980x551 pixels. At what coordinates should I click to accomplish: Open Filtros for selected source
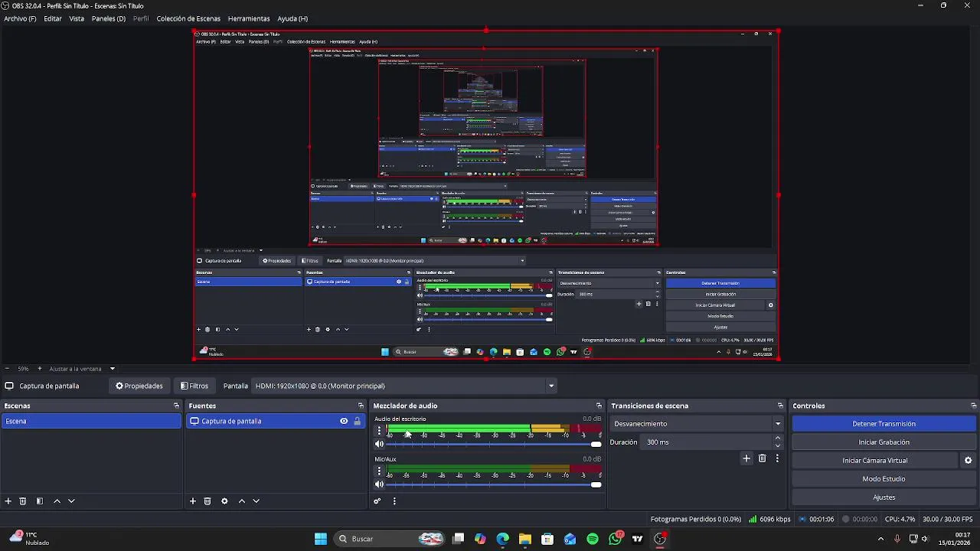tap(194, 386)
